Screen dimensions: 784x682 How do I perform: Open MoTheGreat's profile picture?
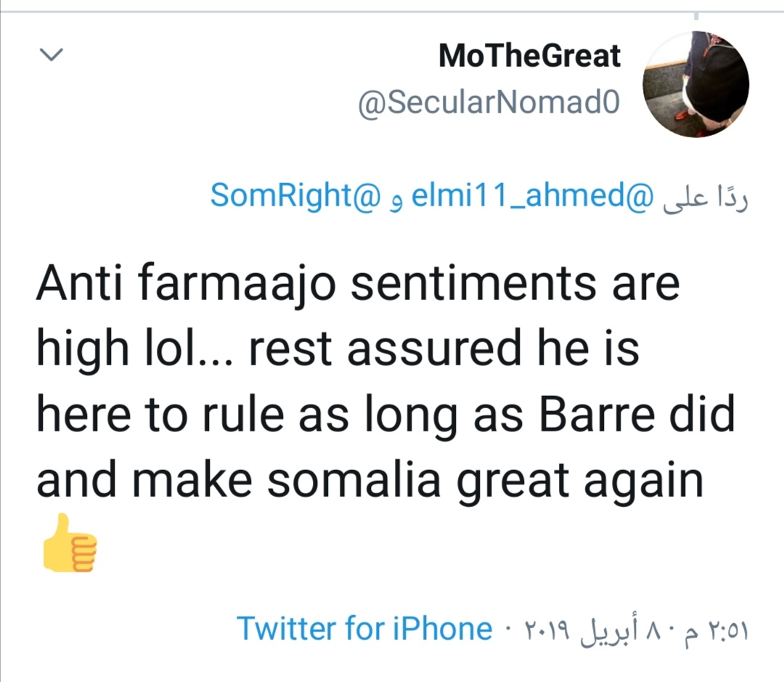tap(696, 85)
